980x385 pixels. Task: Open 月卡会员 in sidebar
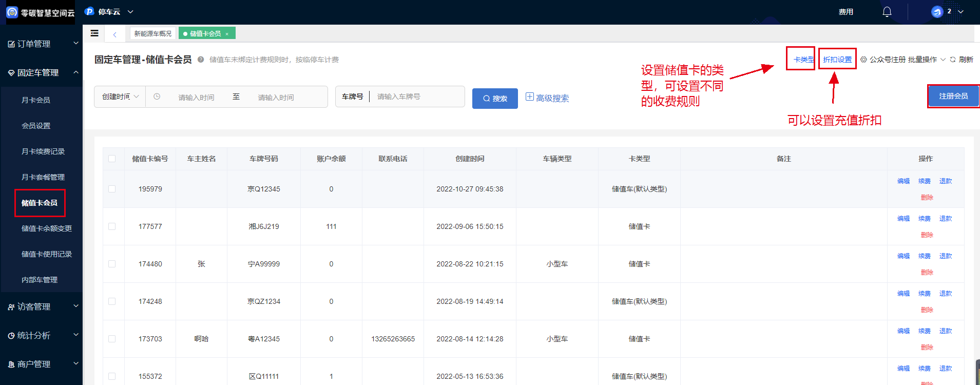click(36, 100)
